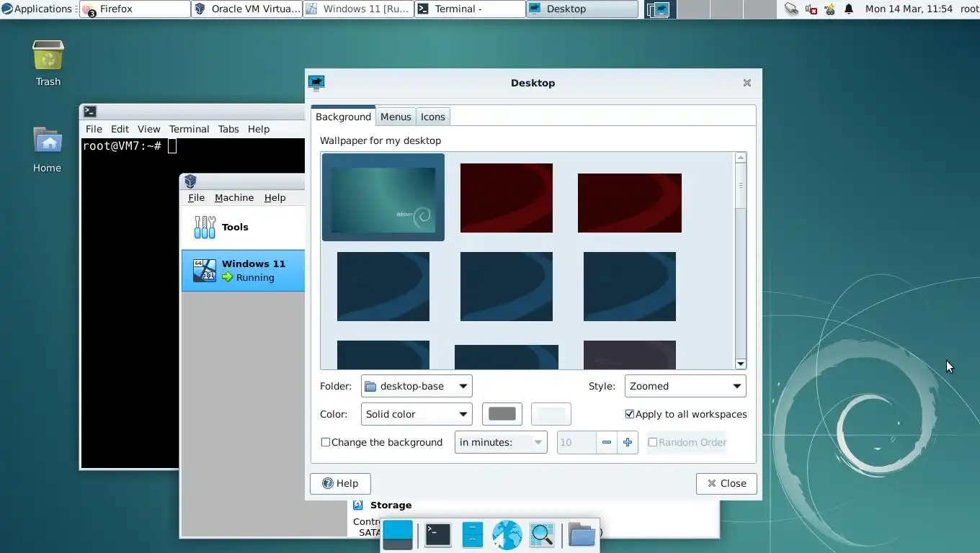This screenshot has width=980, height=553.
Task: Open the Color Solid color dropdown
Action: [x=416, y=414]
